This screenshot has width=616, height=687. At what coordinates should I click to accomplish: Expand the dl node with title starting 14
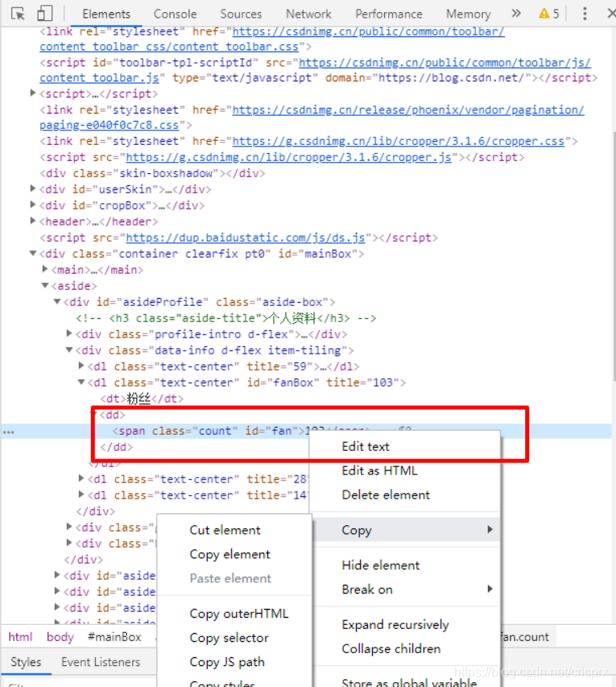(x=81, y=495)
